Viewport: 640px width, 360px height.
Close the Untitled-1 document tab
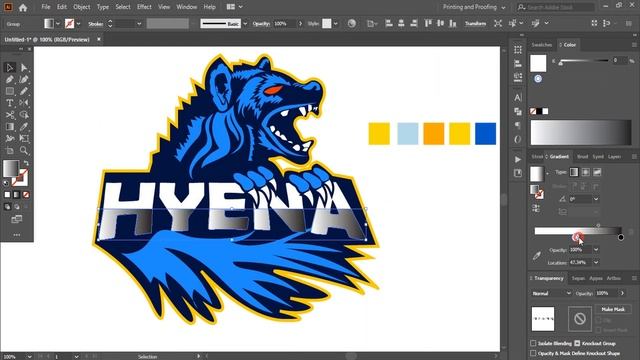pos(99,39)
